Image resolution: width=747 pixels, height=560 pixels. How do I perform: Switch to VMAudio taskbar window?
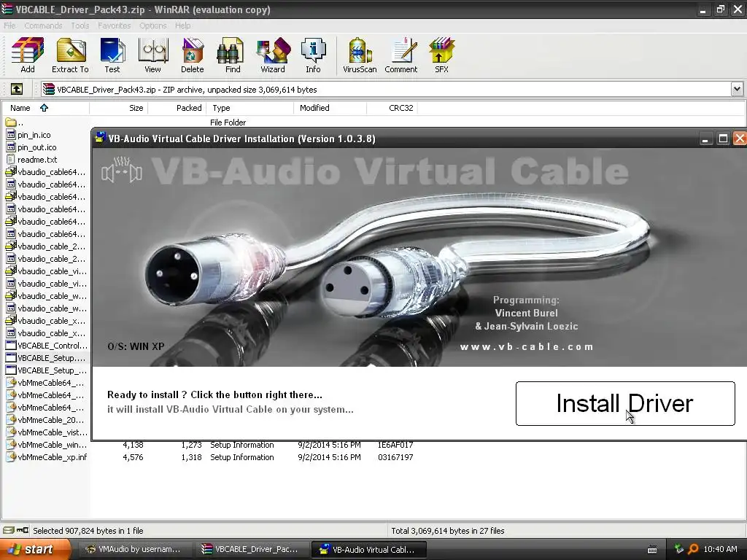pos(134,549)
